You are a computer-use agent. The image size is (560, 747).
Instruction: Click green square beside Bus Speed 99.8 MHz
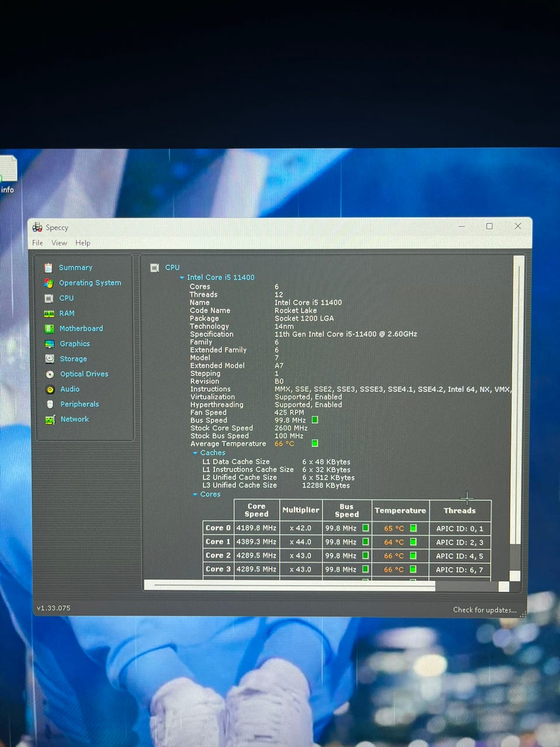pyautogui.click(x=315, y=420)
